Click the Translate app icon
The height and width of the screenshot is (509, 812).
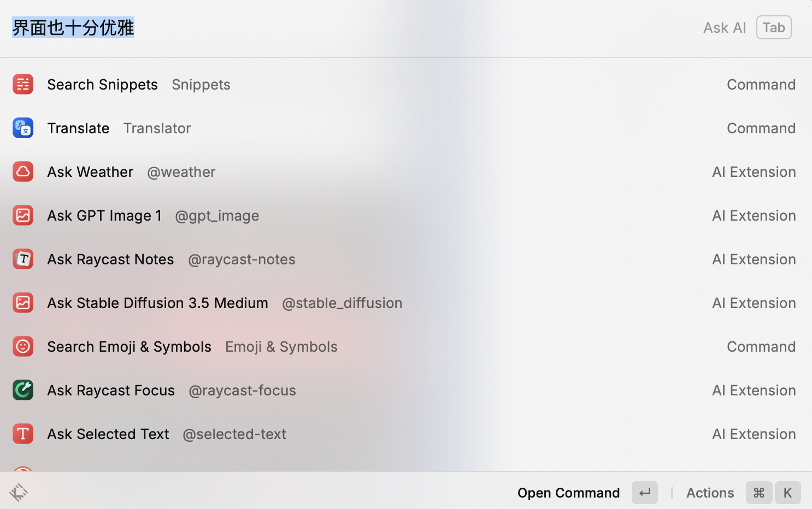23,128
